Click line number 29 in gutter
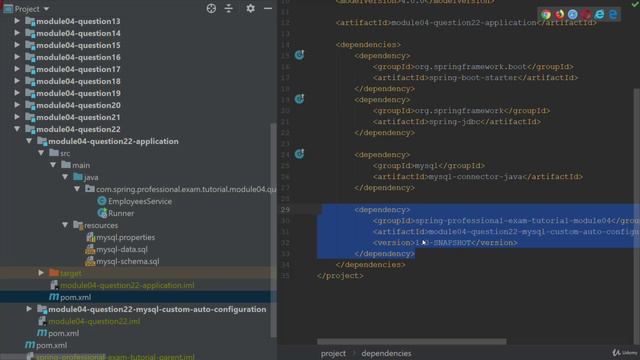Viewport: 640px width, 360px height. [285, 209]
